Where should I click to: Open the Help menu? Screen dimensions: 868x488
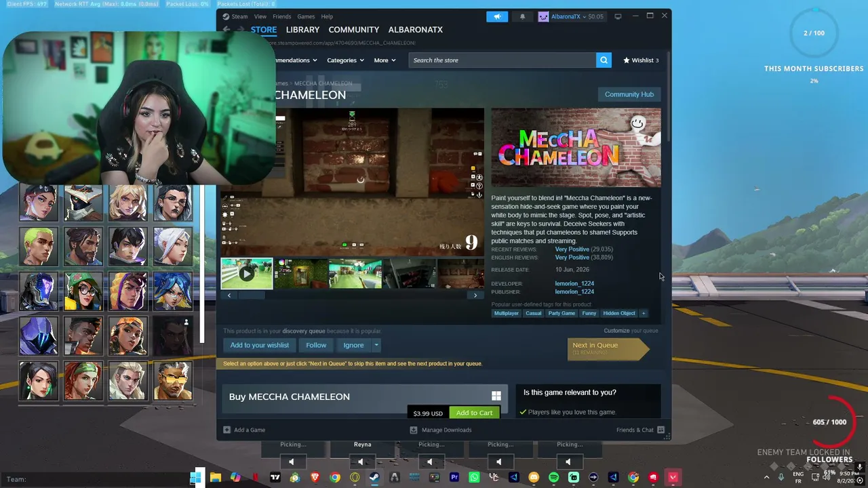(x=327, y=16)
